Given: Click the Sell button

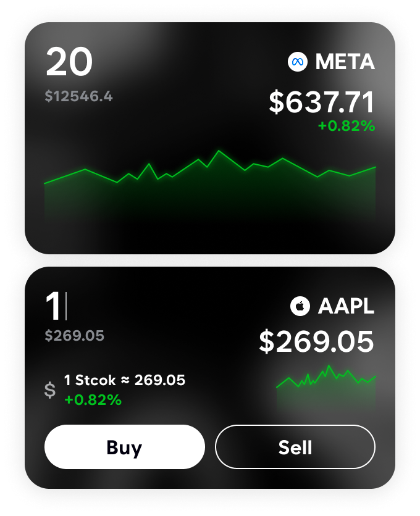Looking at the screenshot, I should point(295,447).
